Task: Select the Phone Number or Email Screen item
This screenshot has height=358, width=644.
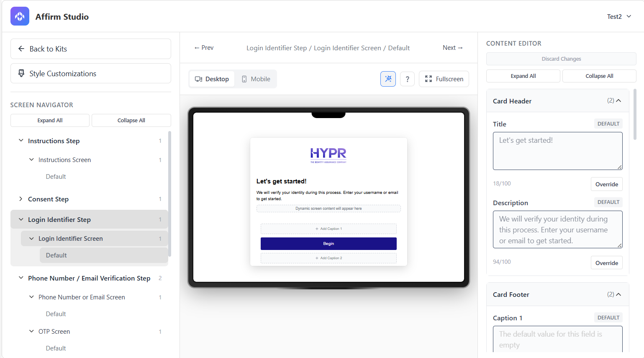Action: pyautogui.click(x=82, y=297)
